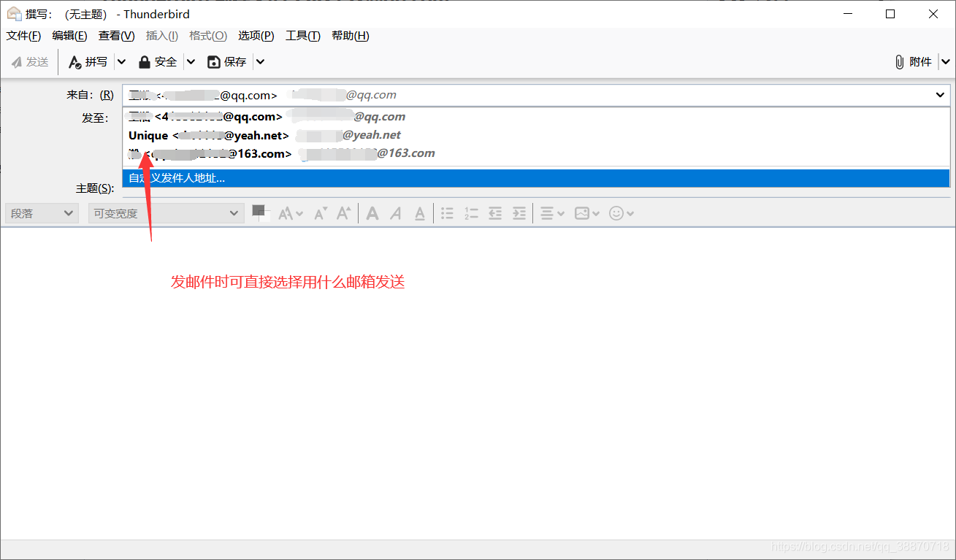Click the Thunderbird compose window title icon
The width and height of the screenshot is (956, 560).
click(13, 14)
